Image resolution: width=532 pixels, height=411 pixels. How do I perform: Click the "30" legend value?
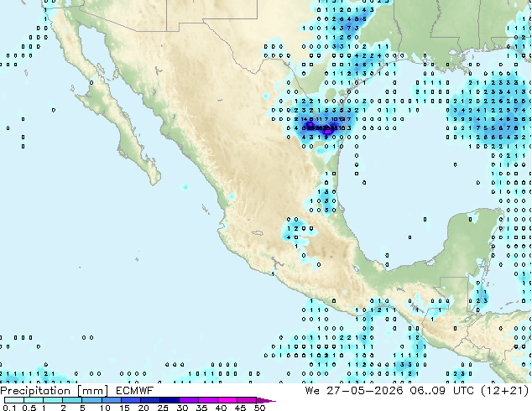click(x=182, y=408)
